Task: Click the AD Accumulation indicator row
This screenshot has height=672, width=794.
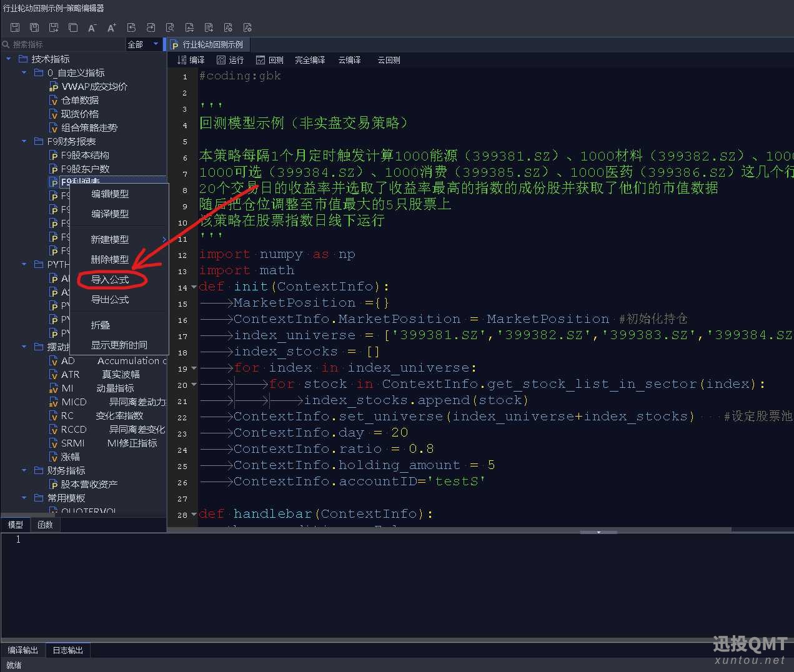Action: click(x=107, y=361)
